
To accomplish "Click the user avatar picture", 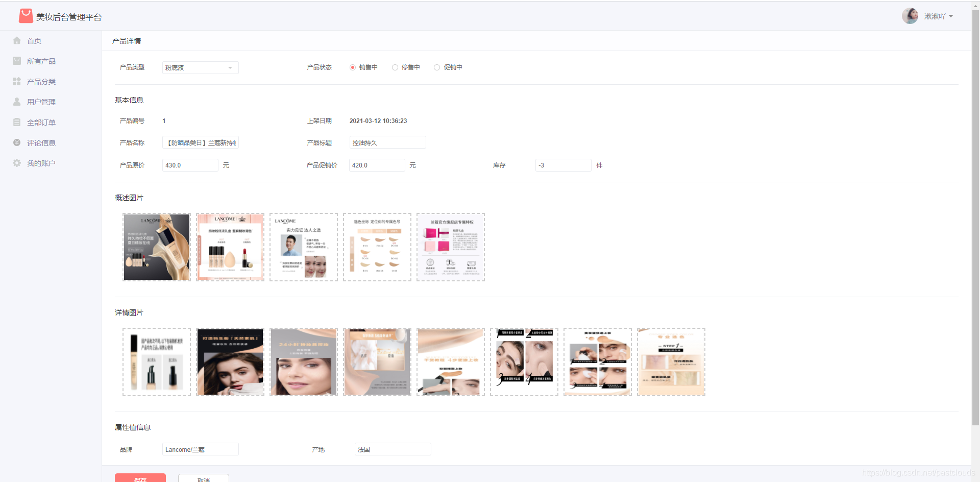I will [910, 16].
